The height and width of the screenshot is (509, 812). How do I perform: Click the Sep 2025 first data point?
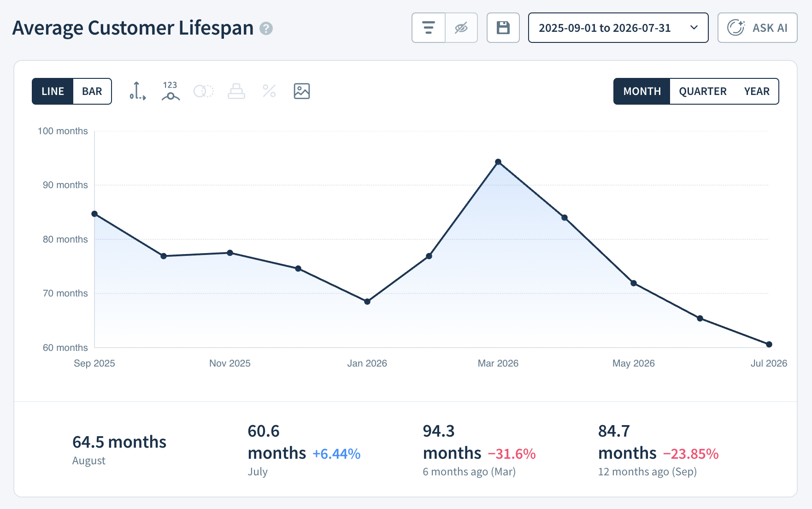[x=94, y=214]
